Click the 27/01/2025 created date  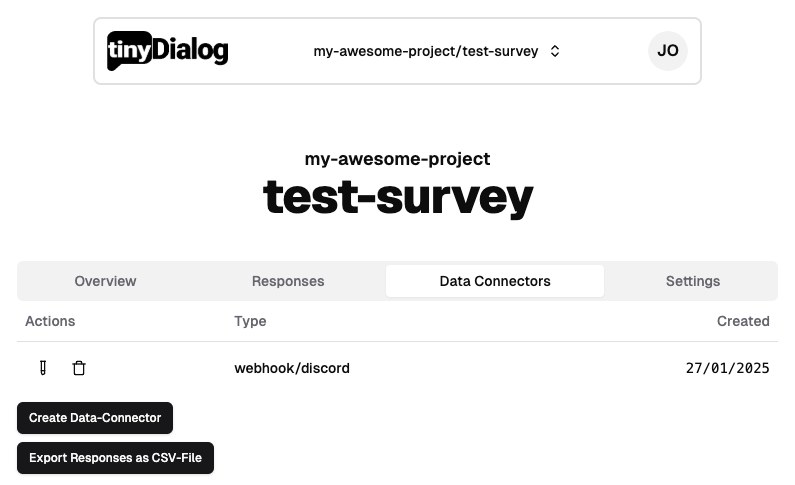point(727,368)
